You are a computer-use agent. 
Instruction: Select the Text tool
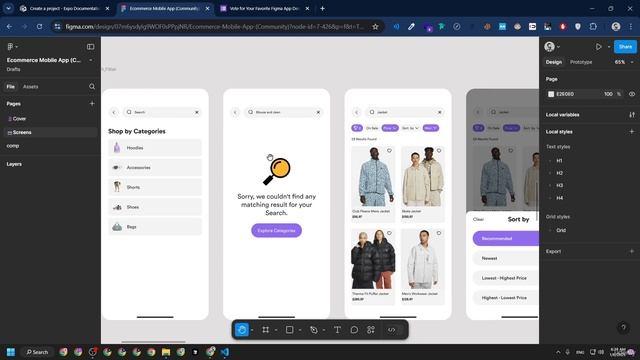click(x=337, y=330)
